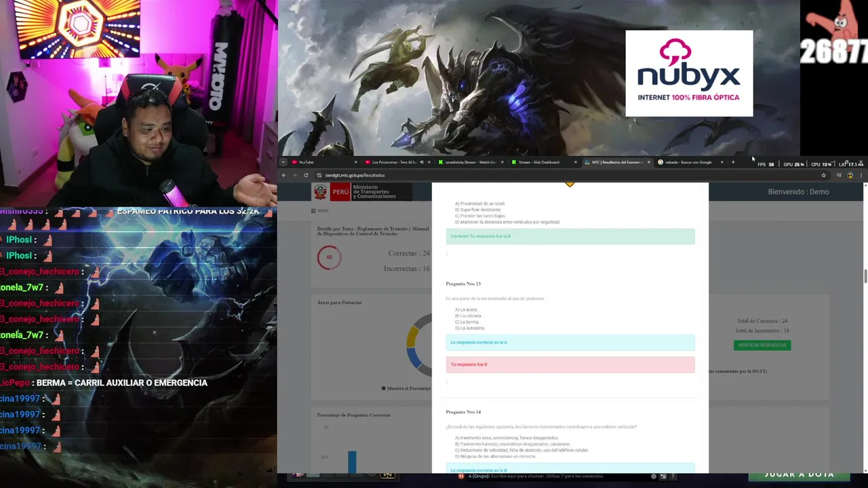Click option 'C) La berma.'
Viewport: 868px width, 488px height.
click(x=467, y=322)
